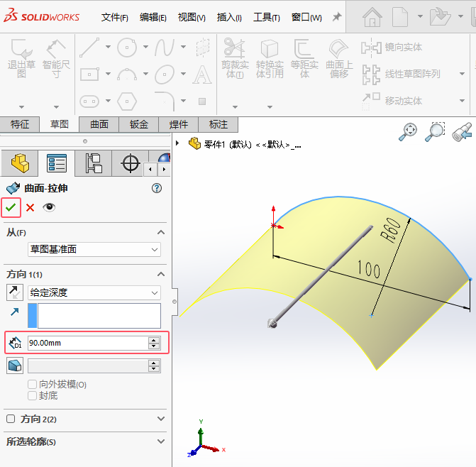The image size is (476, 467).
Task: Select the Smart Dimension tool
Action: 56,57
